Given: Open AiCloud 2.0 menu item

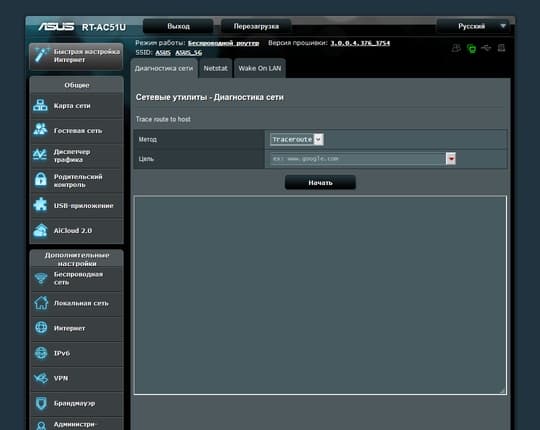Looking at the screenshot, I should click(x=77, y=231).
